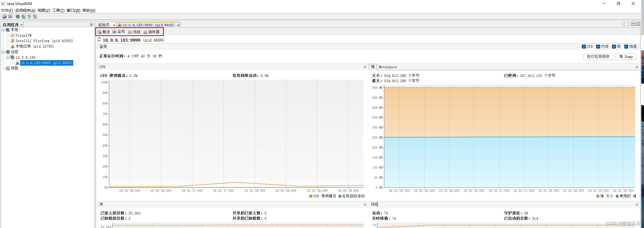
Task: Click the Add Remote Host toolbar icon
Action: (18, 17)
